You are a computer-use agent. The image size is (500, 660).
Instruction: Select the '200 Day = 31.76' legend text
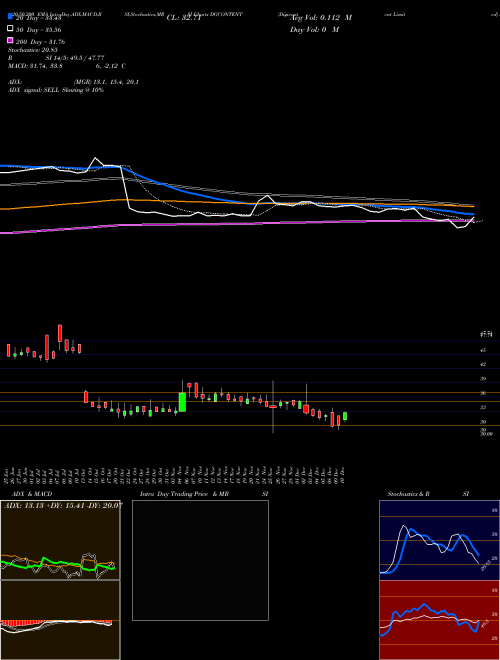tap(40, 42)
